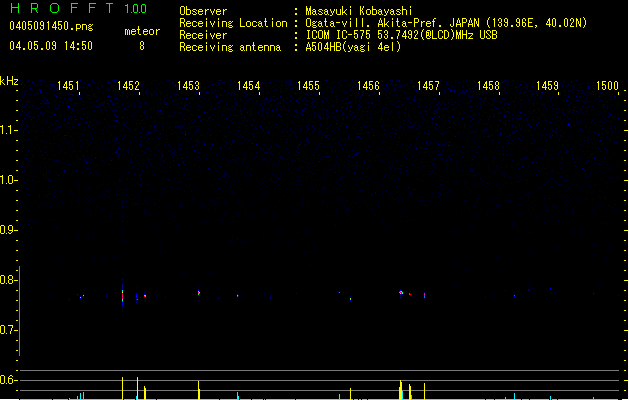Click the HROFFT program title

pyautogui.click(x=62, y=8)
